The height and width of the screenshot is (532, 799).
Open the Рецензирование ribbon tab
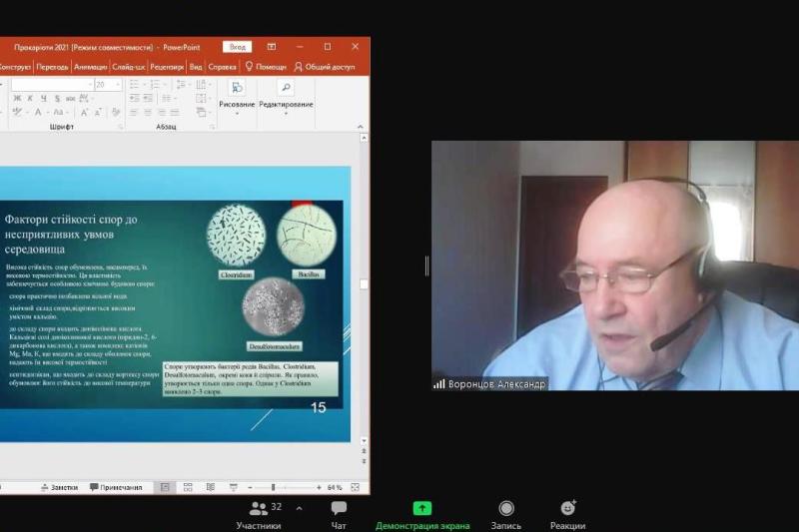tap(167, 67)
